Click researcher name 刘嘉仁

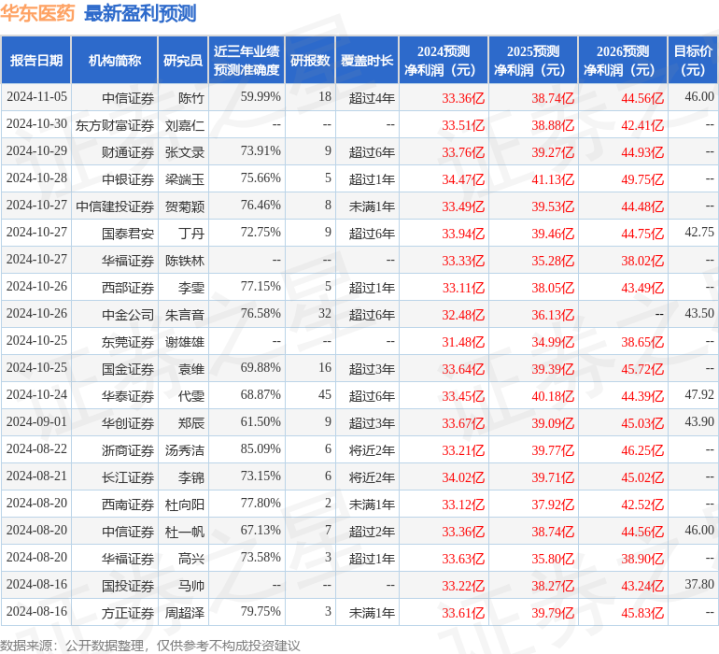pyautogui.click(x=185, y=125)
